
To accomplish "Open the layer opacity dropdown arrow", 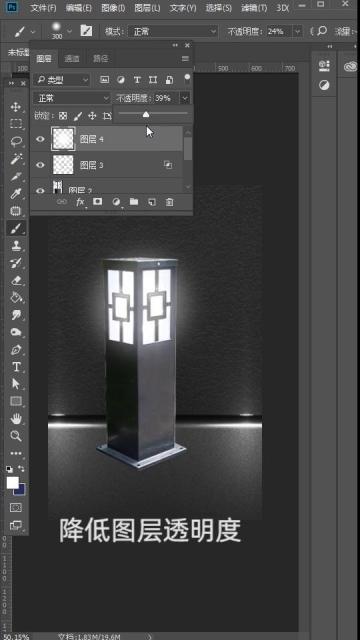I will (x=185, y=98).
